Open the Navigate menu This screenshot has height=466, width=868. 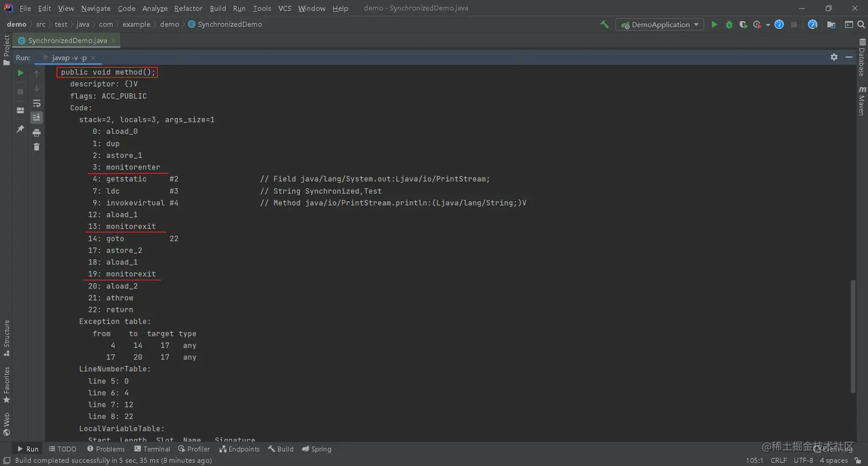96,8
